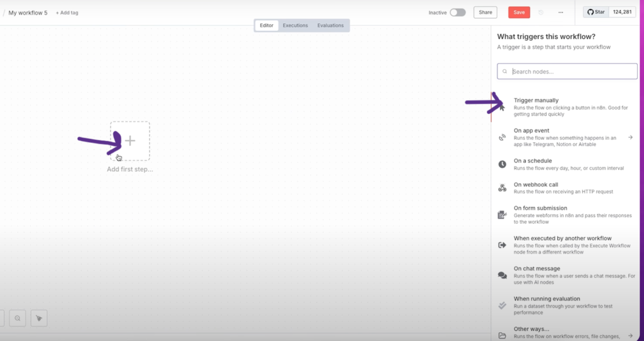Focus the Search nodes input field
This screenshot has width=644, height=341.
[x=567, y=72]
